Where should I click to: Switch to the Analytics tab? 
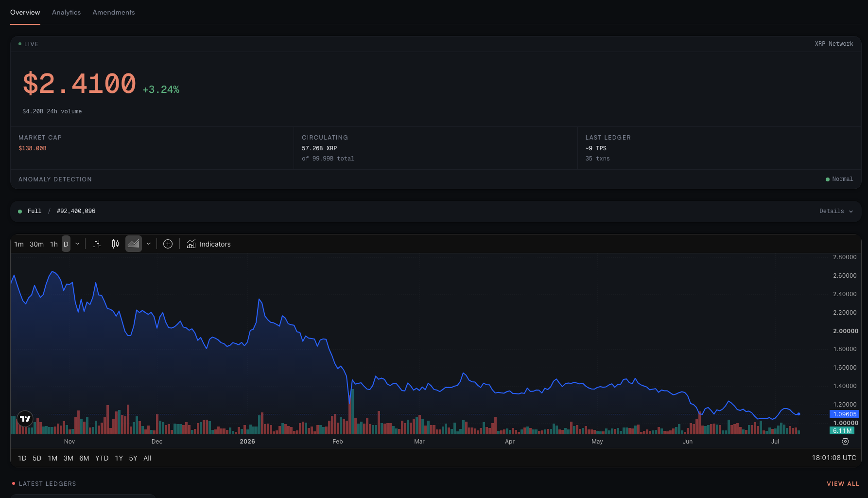[x=67, y=12]
